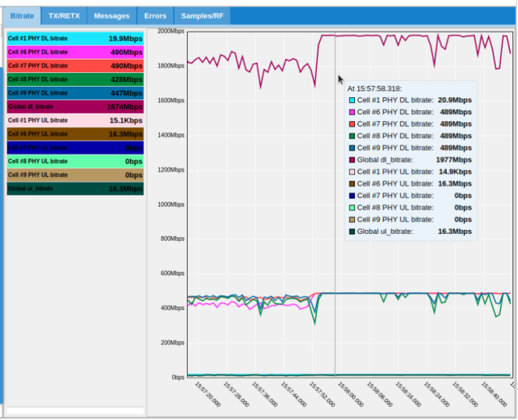
Task: Toggle Cell #9 PHY DL bitrate legend entry
Action: tap(75, 93)
